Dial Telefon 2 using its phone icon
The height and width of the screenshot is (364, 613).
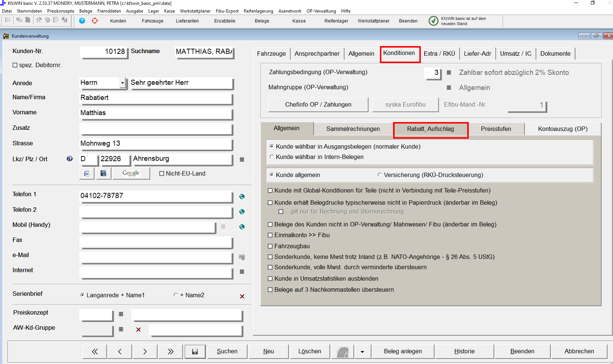click(242, 212)
